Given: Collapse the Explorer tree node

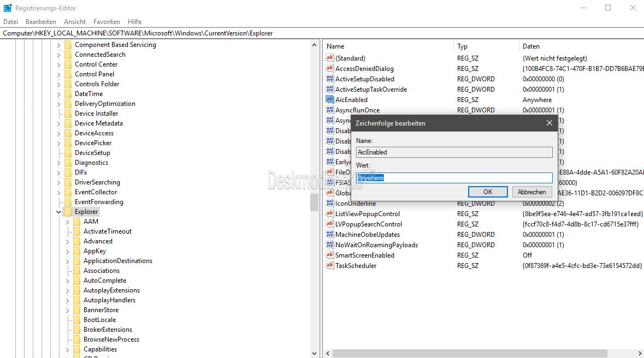Looking at the screenshot, I should [59, 212].
